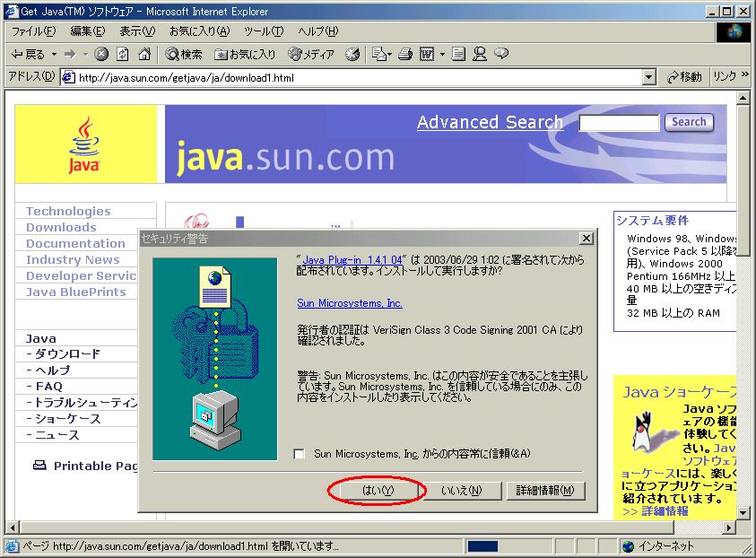Open the Help (ヘルプ) menu
756x558 pixels.
pyautogui.click(x=318, y=31)
